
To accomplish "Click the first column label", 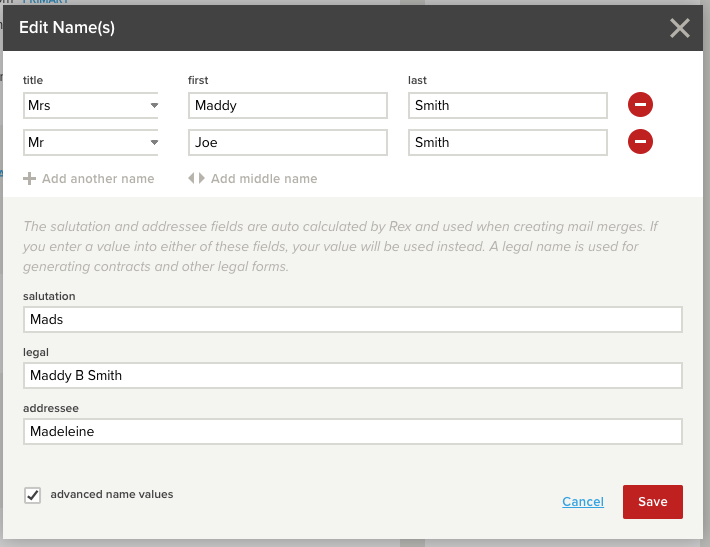I will pos(198,80).
